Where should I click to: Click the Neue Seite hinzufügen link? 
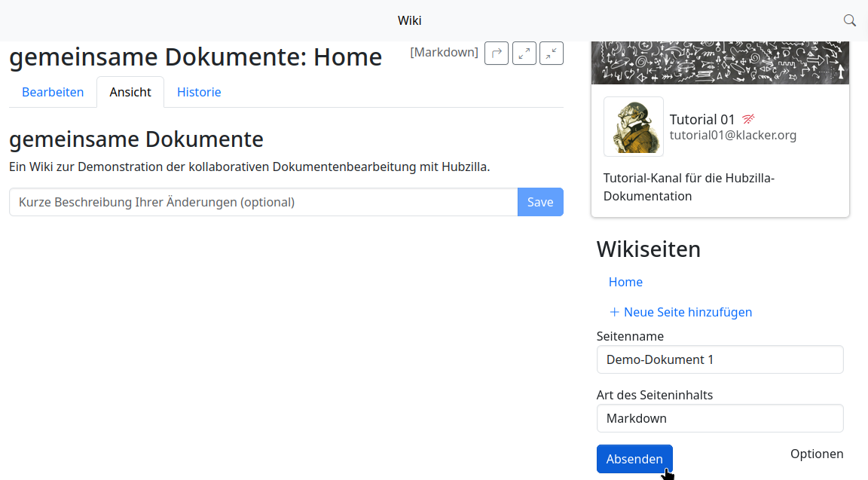tap(687, 312)
